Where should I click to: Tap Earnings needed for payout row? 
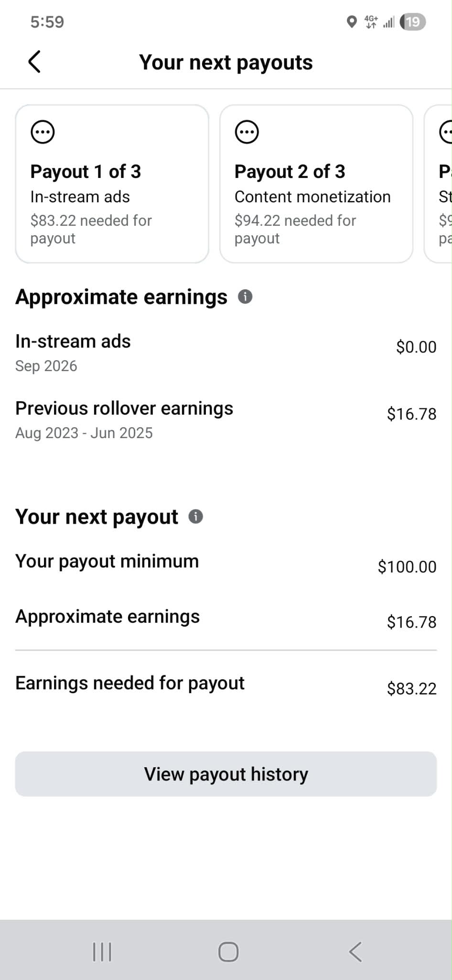point(226,685)
